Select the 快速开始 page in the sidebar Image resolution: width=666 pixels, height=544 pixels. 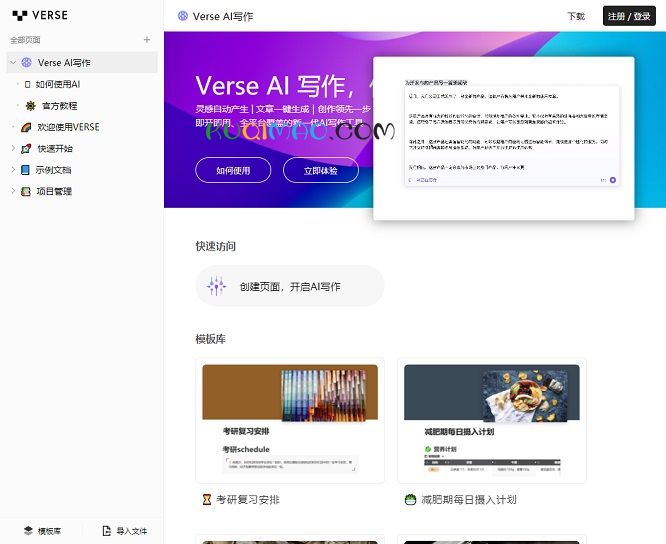(55, 149)
